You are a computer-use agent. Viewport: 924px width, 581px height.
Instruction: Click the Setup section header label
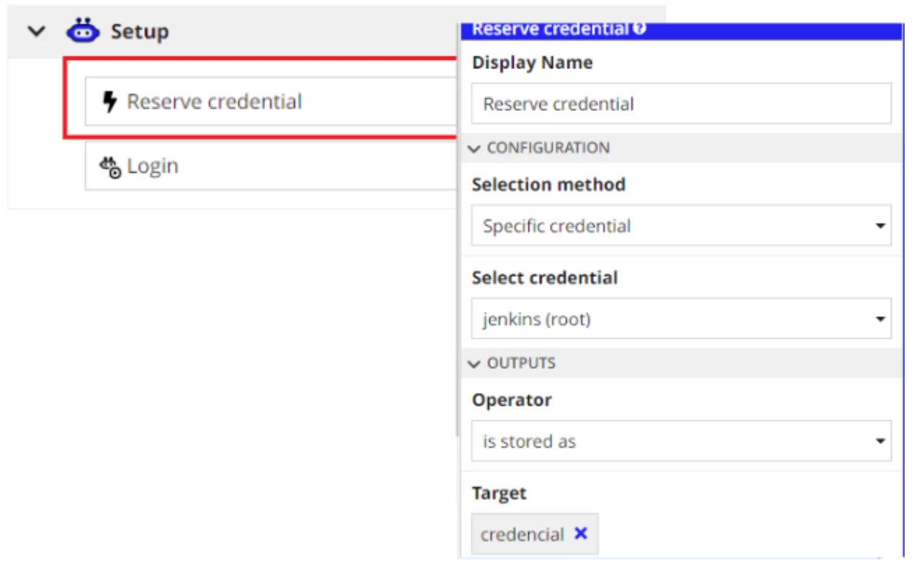coord(140,32)
